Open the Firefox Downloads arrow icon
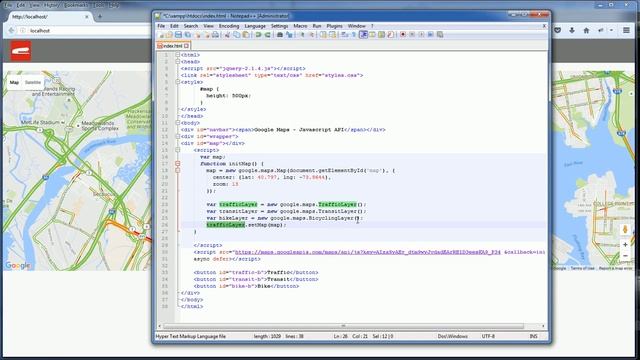The height and width of the screenshot is (360, 640). point(572,30)
